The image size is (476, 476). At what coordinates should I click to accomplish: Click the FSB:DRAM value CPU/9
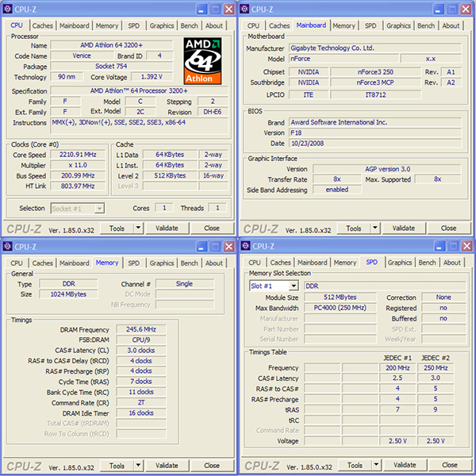[x=141, y=340]
